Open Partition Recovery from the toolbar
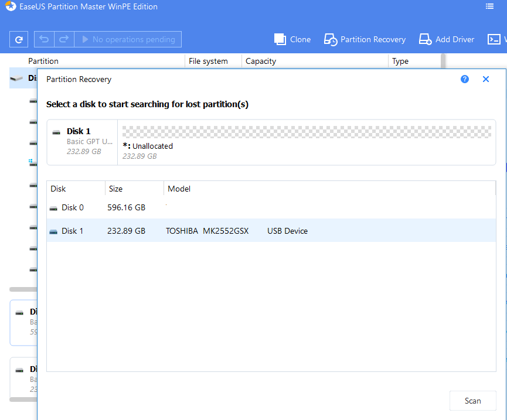 (x=365, y=39)
